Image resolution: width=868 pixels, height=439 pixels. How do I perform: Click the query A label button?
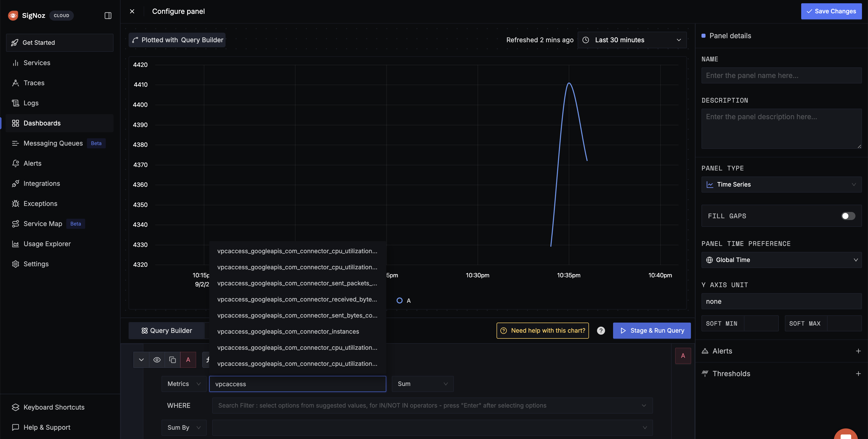point(188,360)
